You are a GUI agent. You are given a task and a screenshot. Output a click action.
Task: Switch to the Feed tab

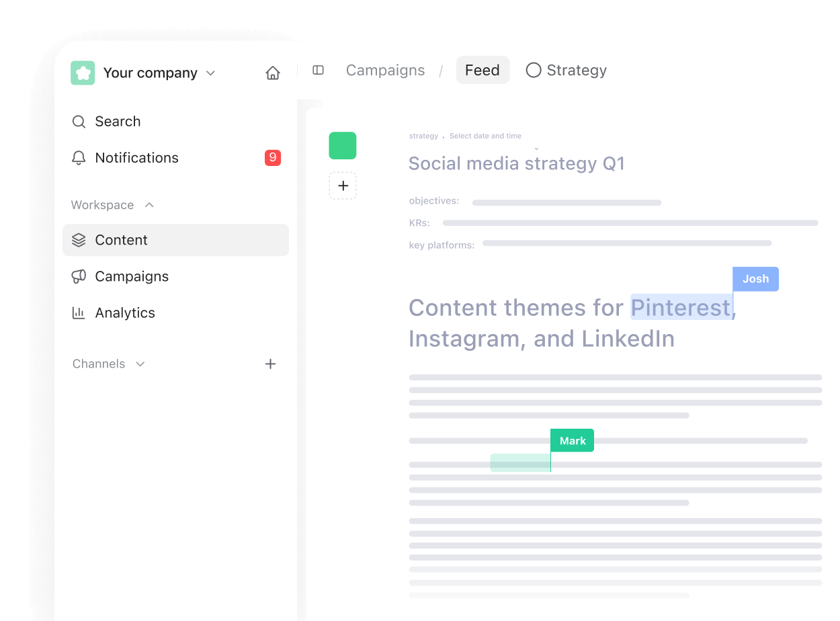point(482,71)
